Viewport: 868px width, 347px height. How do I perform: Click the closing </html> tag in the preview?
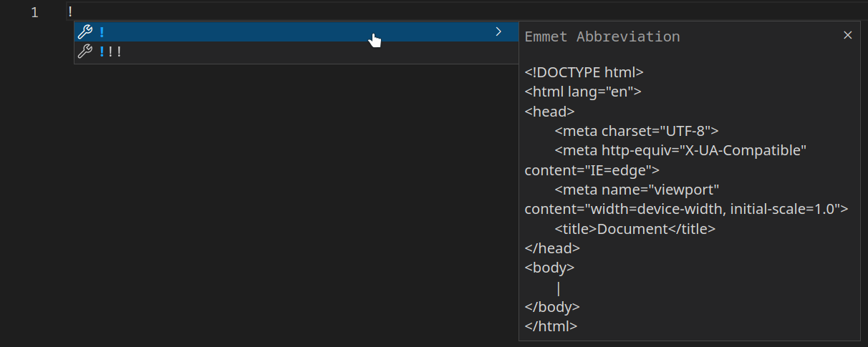(x=551, y=326)
